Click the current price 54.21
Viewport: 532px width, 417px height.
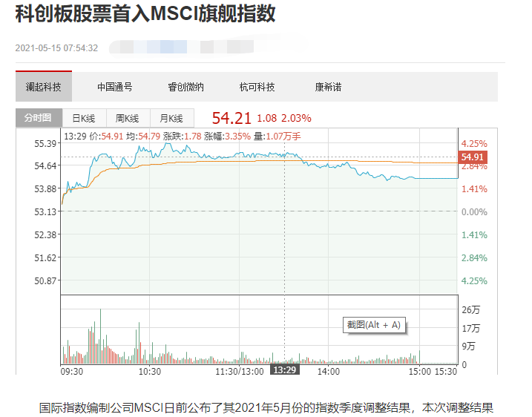pyautogui.click(x=231, y=118)
